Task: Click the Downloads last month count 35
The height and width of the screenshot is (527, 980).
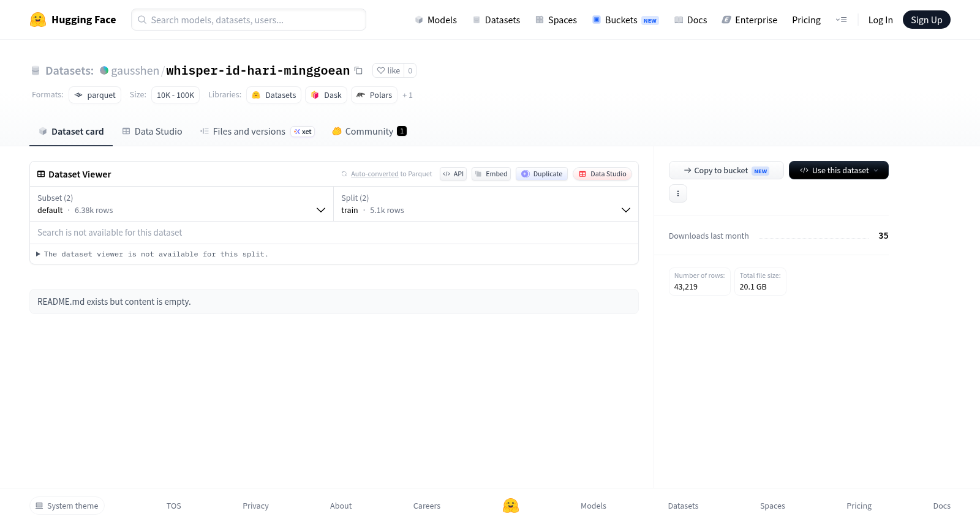Action: point(883,236)
